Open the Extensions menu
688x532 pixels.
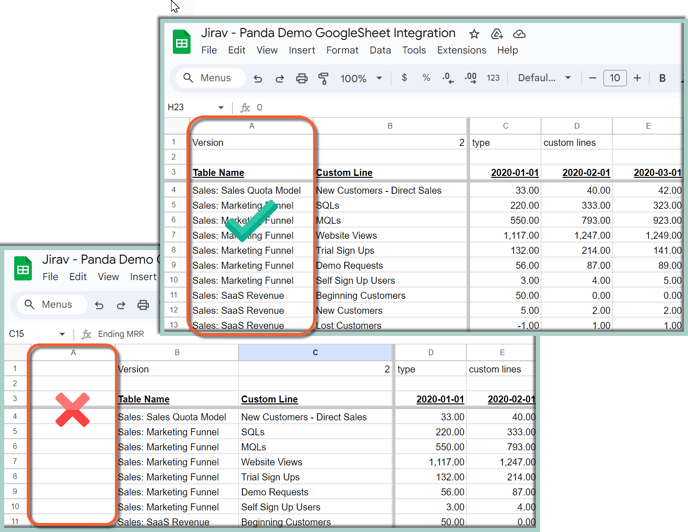461,50
